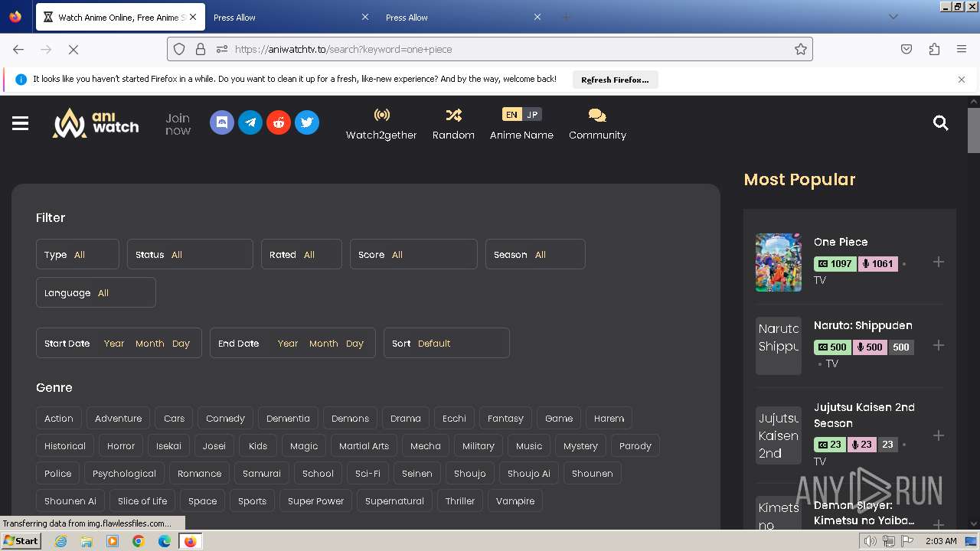980x551 pixels.
Task: Open the tracking protection shield icon
Action: pos(179,49)
